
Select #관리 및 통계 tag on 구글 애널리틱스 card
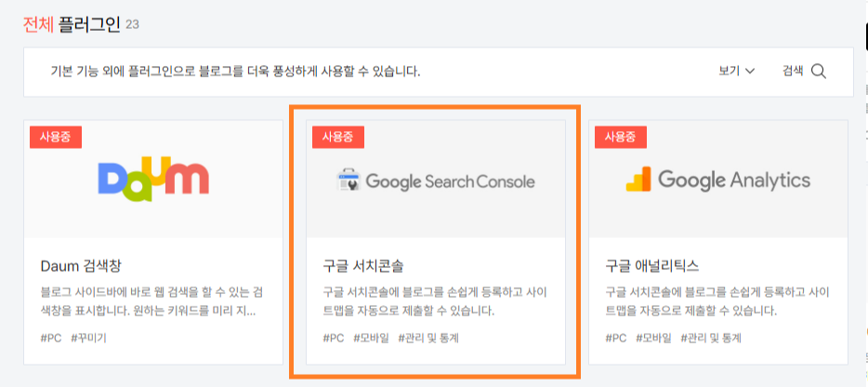711,338
